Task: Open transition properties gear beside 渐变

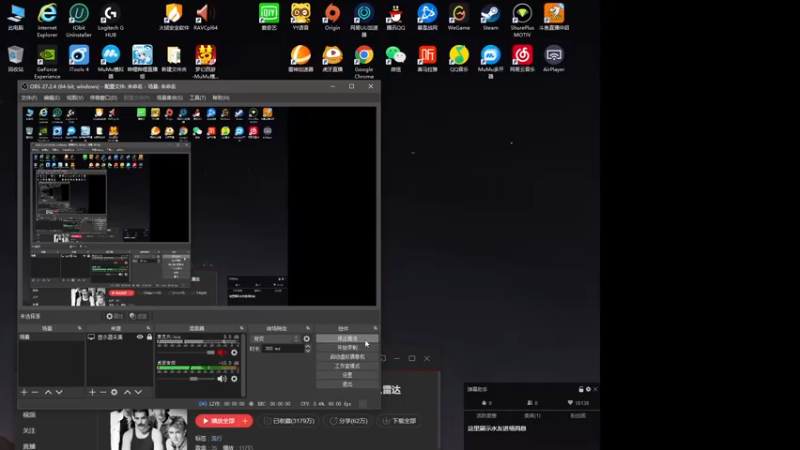Action: (307, 338)
